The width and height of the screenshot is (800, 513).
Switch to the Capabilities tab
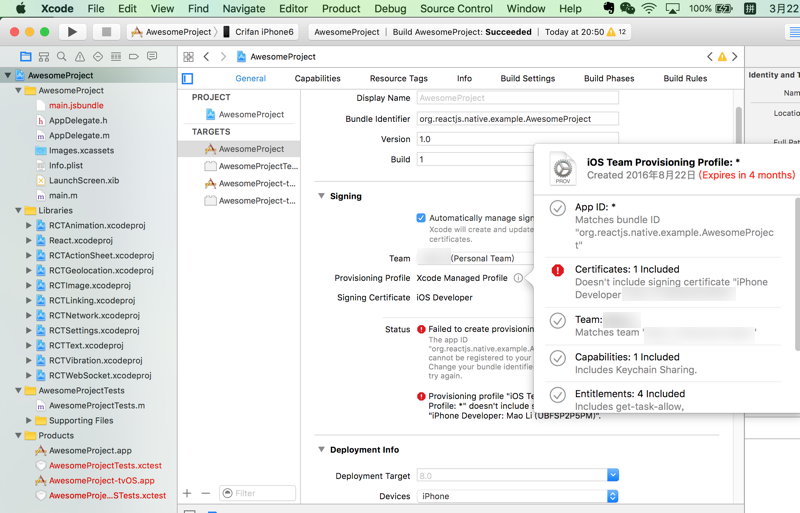(317, 78)
